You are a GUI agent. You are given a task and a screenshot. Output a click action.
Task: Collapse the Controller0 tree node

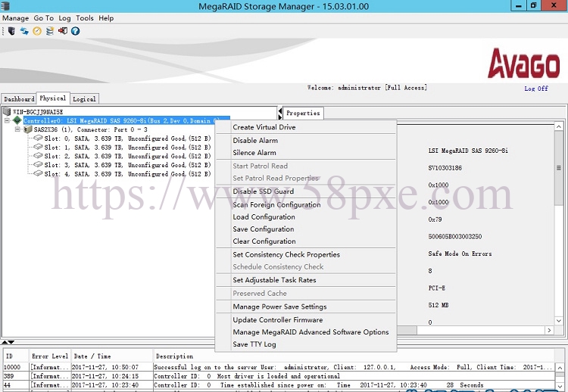pyautogui.click(x=8, y=120)
